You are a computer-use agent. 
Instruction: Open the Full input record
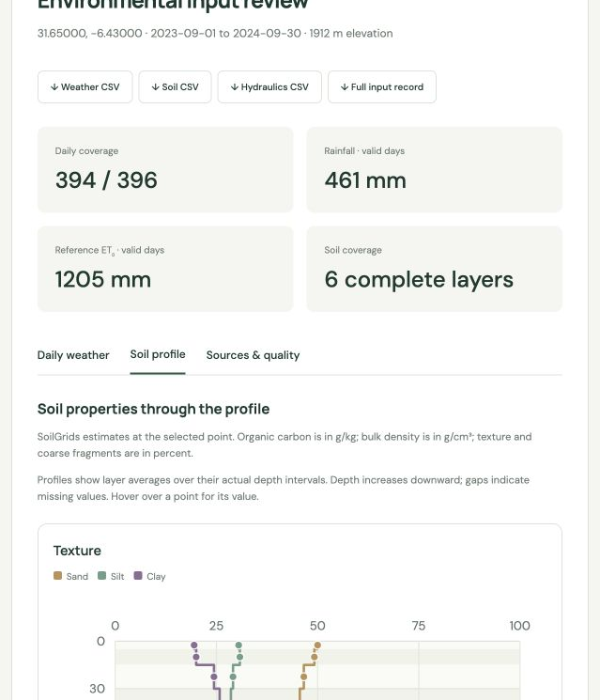pyautogui.click(x=382, y=87)
